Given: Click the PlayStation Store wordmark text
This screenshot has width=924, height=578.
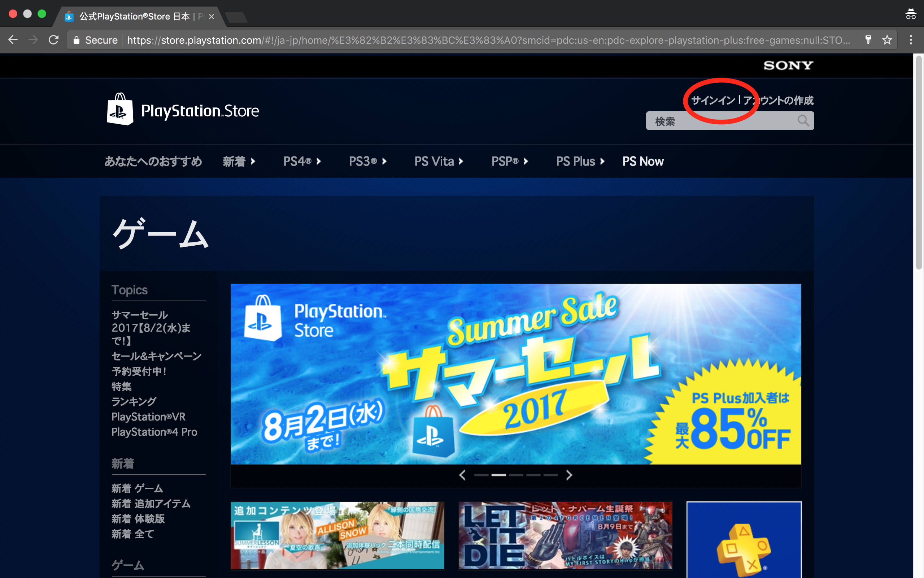Looking at the screenshot, I should coord(200,111).
